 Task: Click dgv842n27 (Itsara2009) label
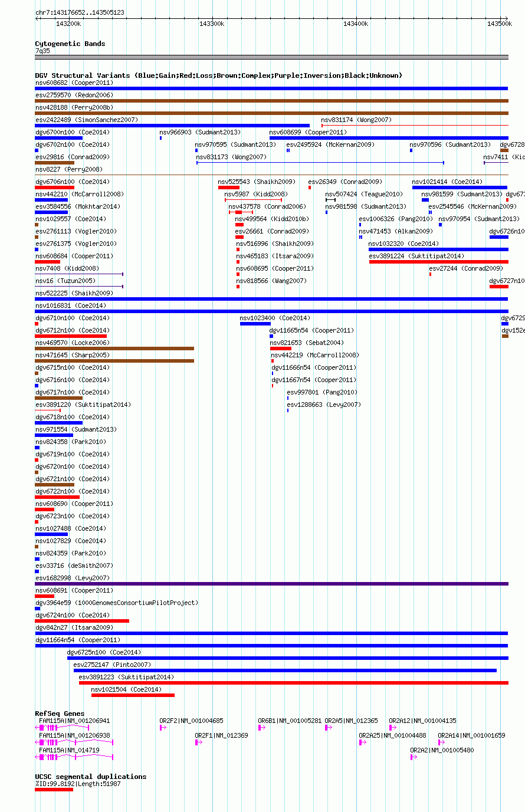[x=74, y=627]
